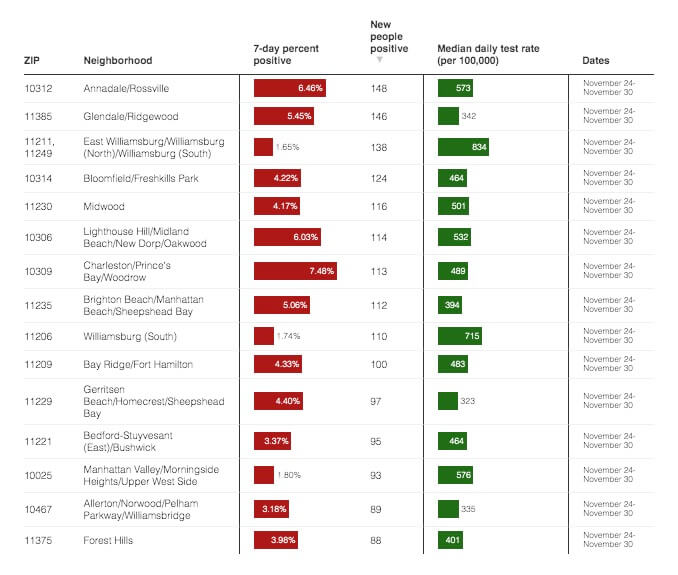Click the green 576 bar for Manhattan Valley
Image resolution: width=678 pixels, height=575 pixels.
[x=456, y=475]
